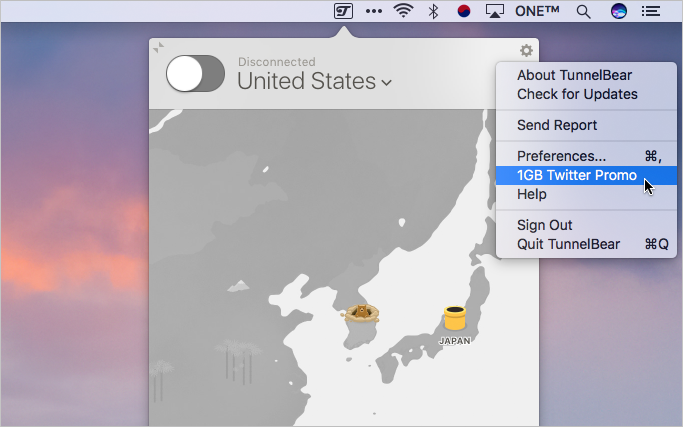Click the ONE™ menu bar item
The image size is (683, 427).
(x=537, y=11)
